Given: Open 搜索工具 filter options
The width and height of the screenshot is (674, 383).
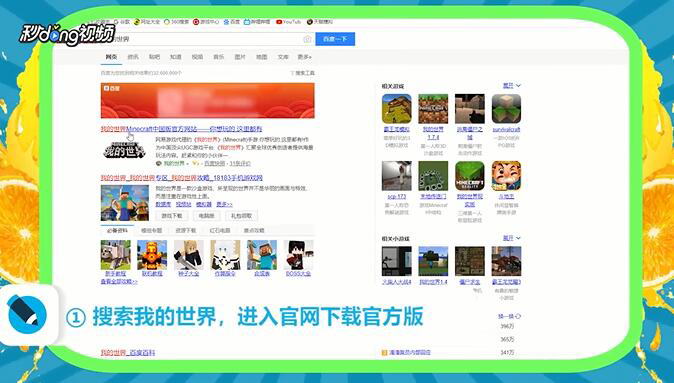Looking at the screenshot, I should [303, 73].
